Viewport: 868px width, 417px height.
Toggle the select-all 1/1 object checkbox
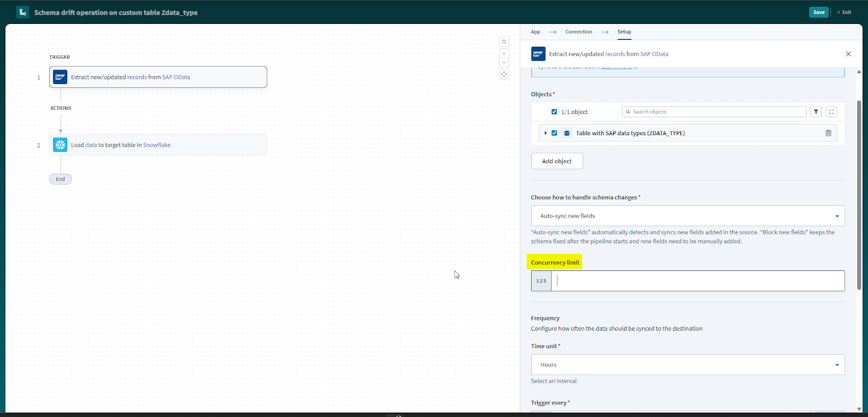(x=554, y=112)
